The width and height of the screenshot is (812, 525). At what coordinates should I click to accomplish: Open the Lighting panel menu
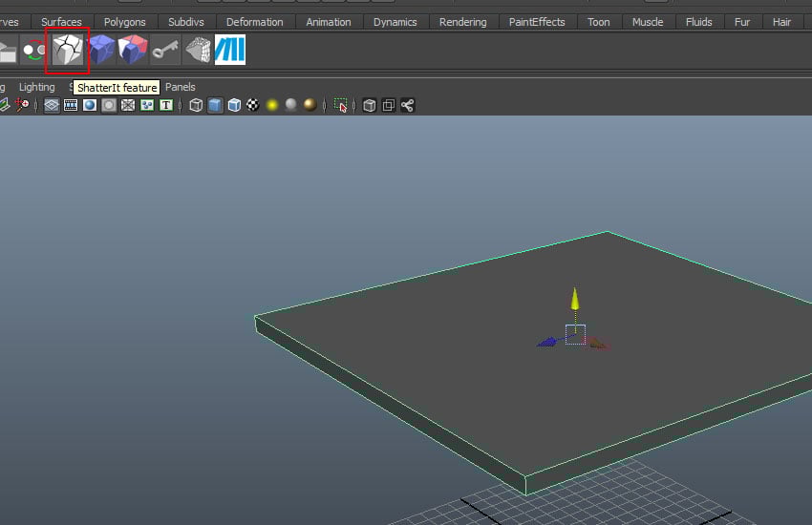pyautogui.click(x=37, y=87)
